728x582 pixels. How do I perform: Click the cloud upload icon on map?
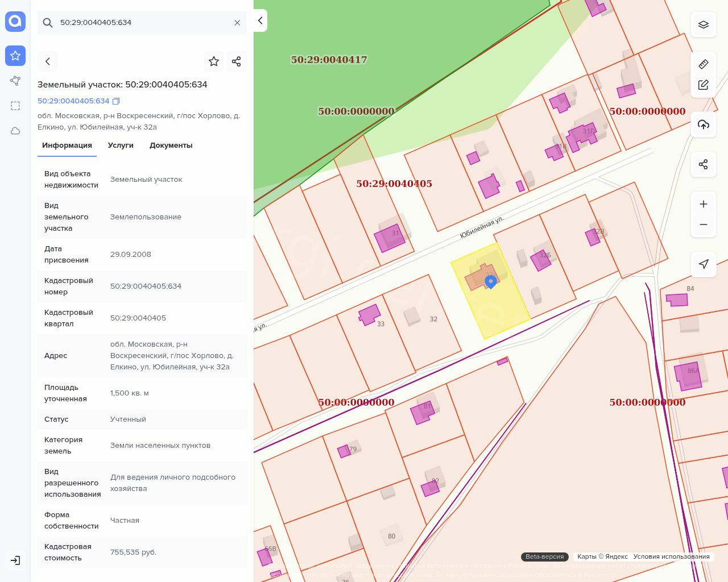coord(704,124)
